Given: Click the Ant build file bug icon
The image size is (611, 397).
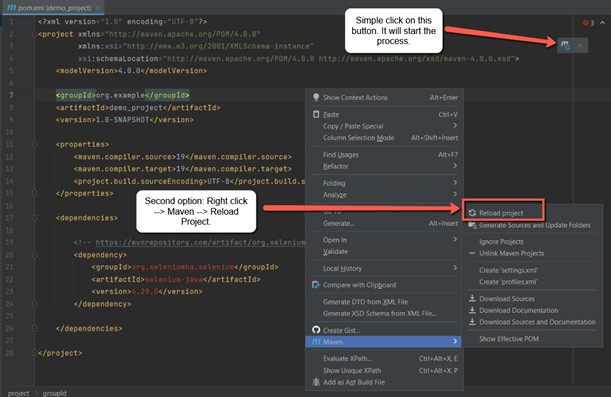Looking at the screenshot, I should (316, 382).
